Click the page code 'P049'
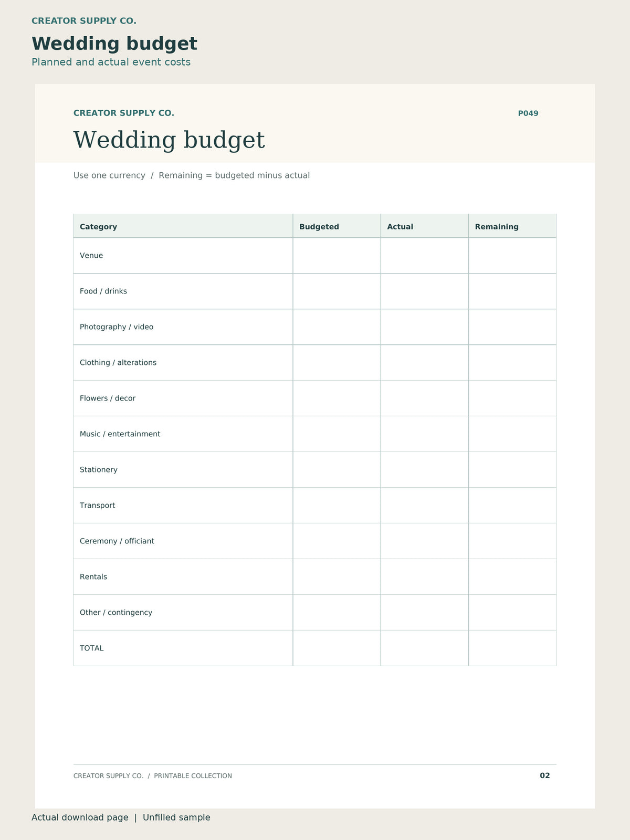 (x=528, y=113)
